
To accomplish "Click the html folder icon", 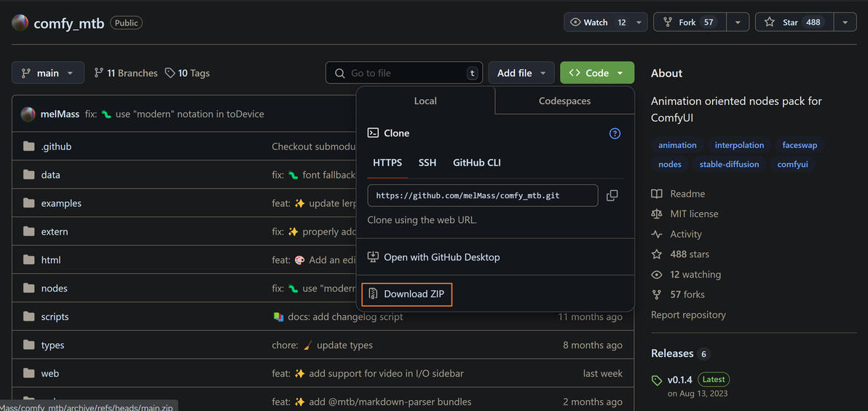I will click(x=29, y=259).
